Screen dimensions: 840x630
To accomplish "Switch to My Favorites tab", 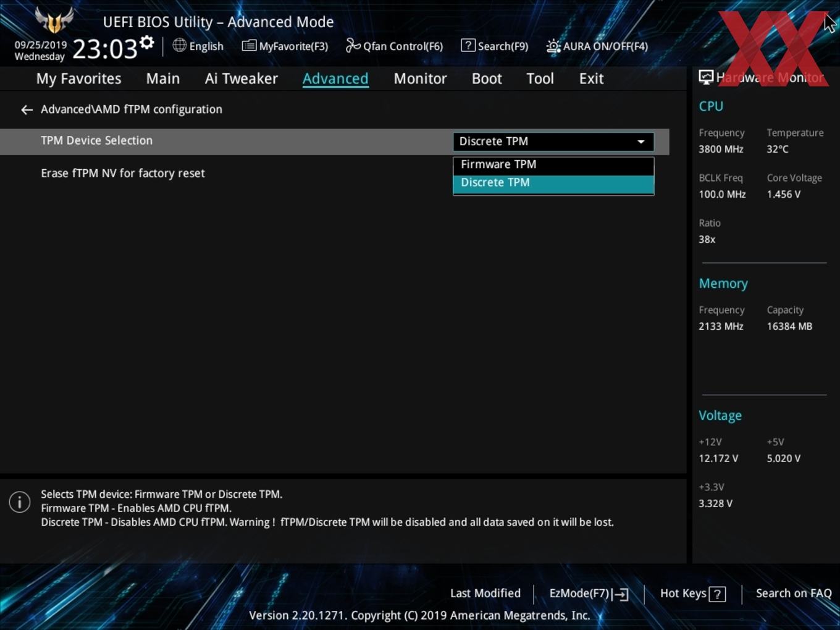I will (x=79, y=79).
